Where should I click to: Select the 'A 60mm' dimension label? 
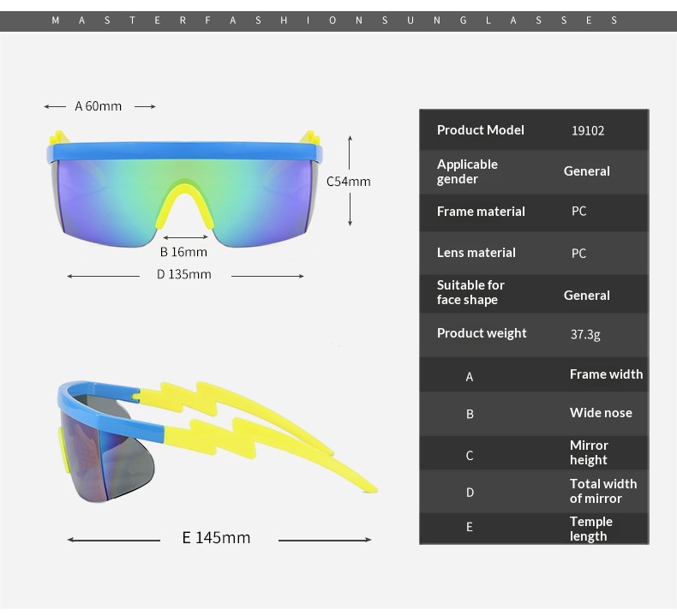[99, 106]
